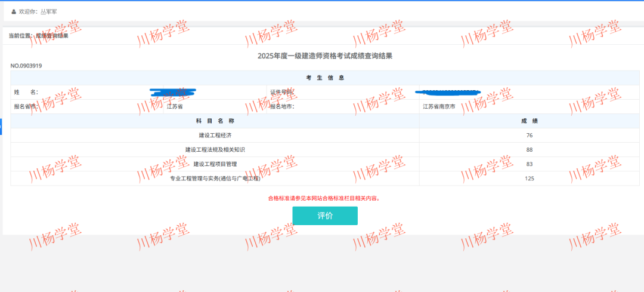Click the 2025年度 exam results page title
Screen dimensions: 644x292
324,56
